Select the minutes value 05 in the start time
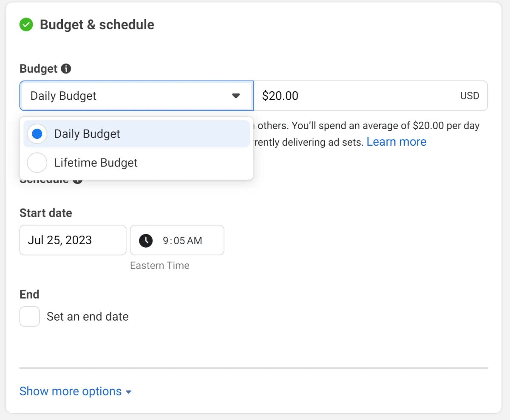 pos(179,241)
